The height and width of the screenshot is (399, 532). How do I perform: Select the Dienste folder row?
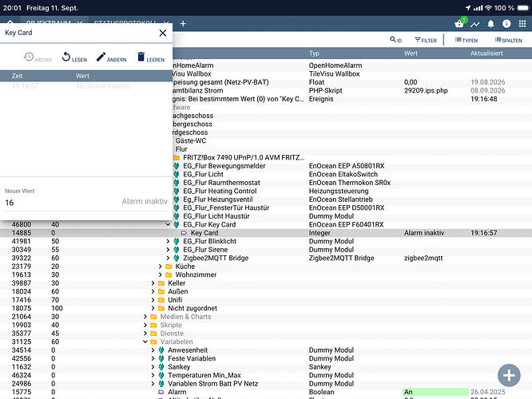click(x=266, y=334)
